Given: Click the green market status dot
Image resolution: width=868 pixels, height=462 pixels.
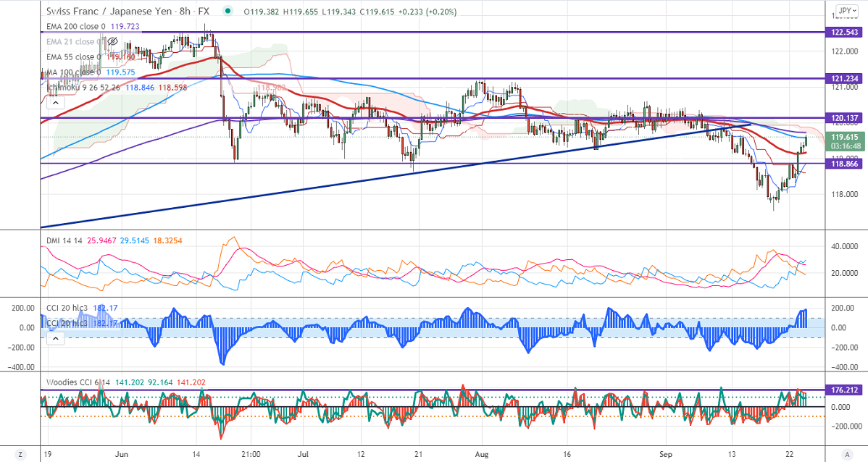Looking at the screenshot, I should click(228, 11).
